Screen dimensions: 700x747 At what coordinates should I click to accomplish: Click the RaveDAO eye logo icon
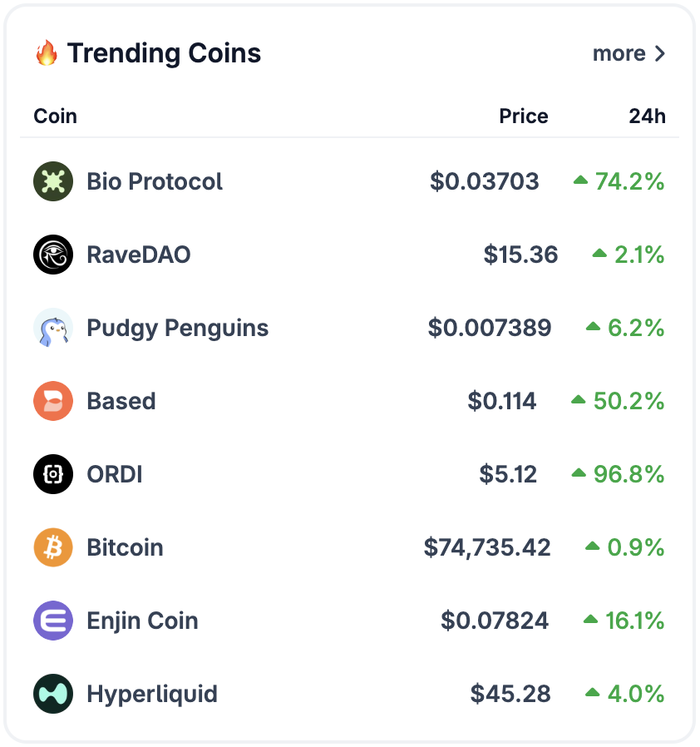click(x=53, y=255)
